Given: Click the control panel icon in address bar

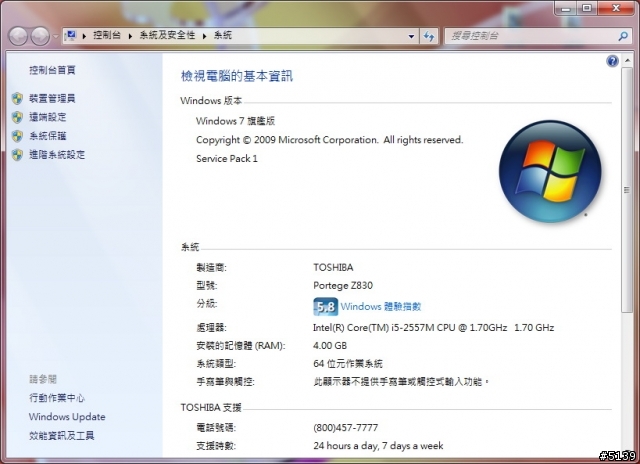Looking at the screenshot, I should 71,36.
